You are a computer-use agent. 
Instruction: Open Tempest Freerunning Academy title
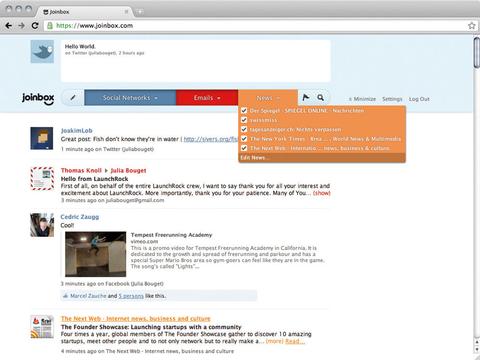pos(171,235)
